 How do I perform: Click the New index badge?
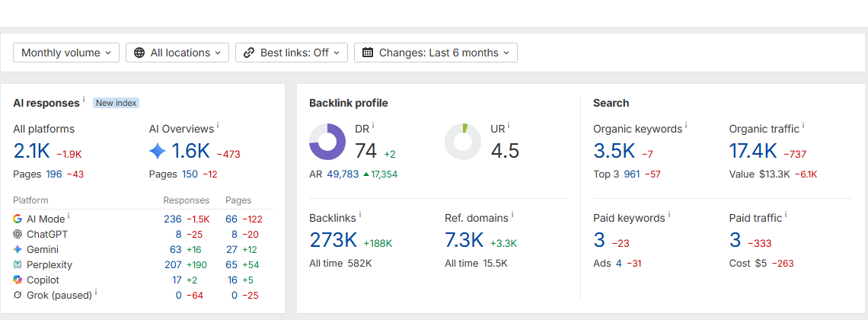tap(116, 103)
